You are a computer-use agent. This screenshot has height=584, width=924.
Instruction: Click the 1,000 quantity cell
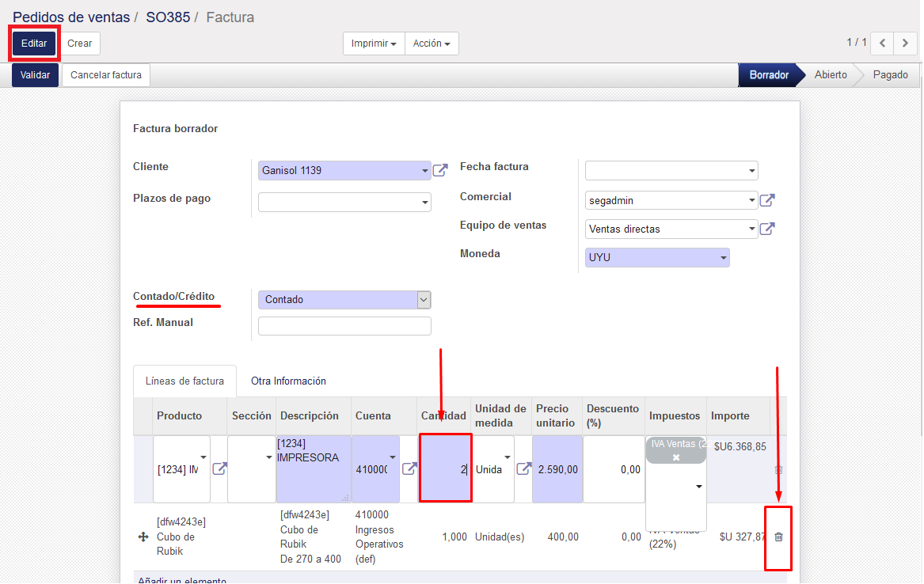point(454,537)
